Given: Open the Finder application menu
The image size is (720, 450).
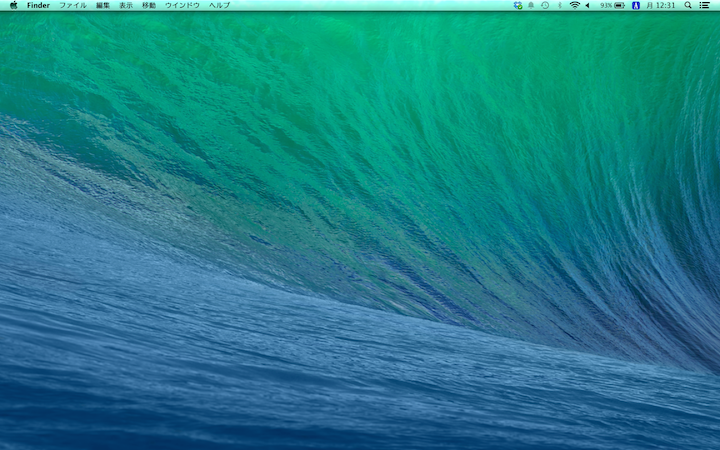Looking at the screenshot, I should click(x=38, y=5).
